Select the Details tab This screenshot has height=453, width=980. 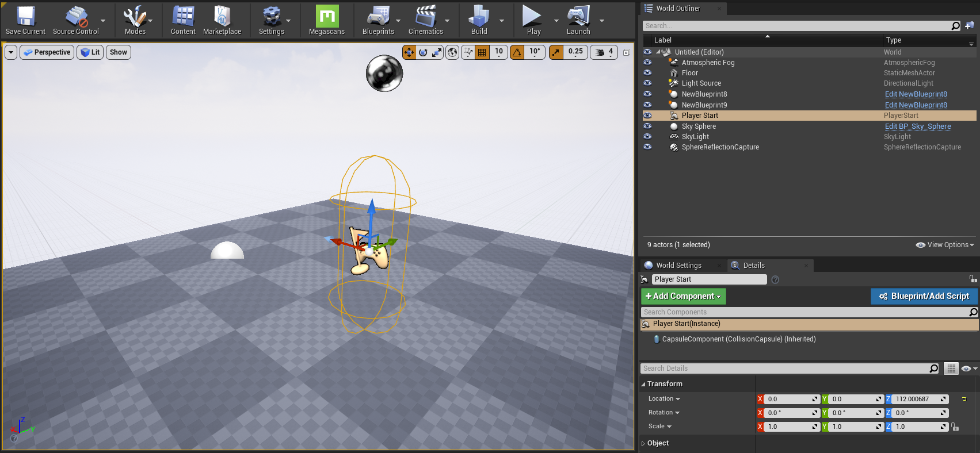(x=754, y=266)
